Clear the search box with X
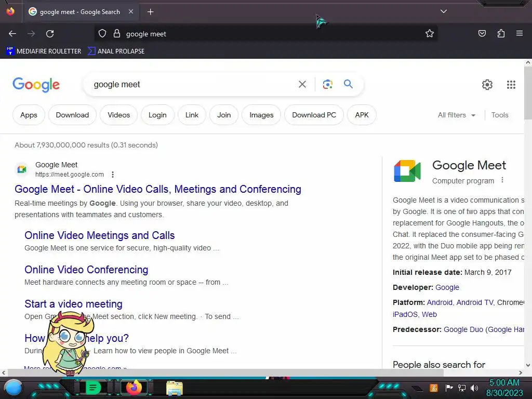 pyautogui.click(x=302, y=84)
